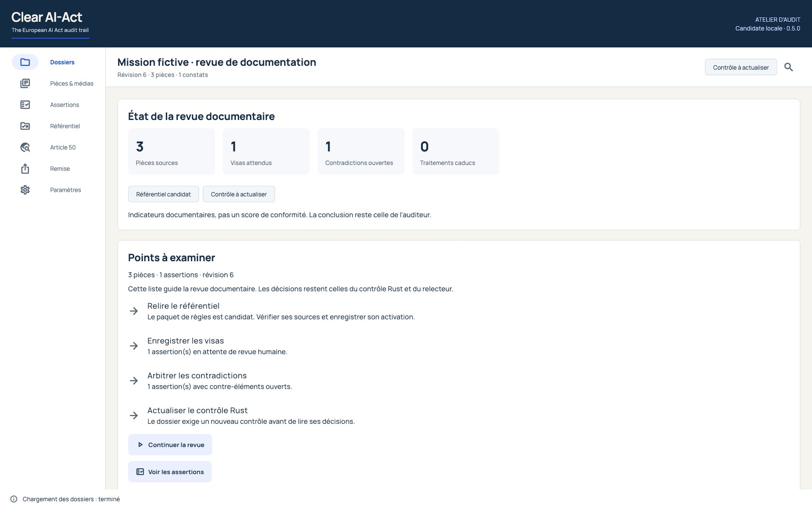
Task: Select the Pièces sources stat card
Action: [x=172, y=151]
